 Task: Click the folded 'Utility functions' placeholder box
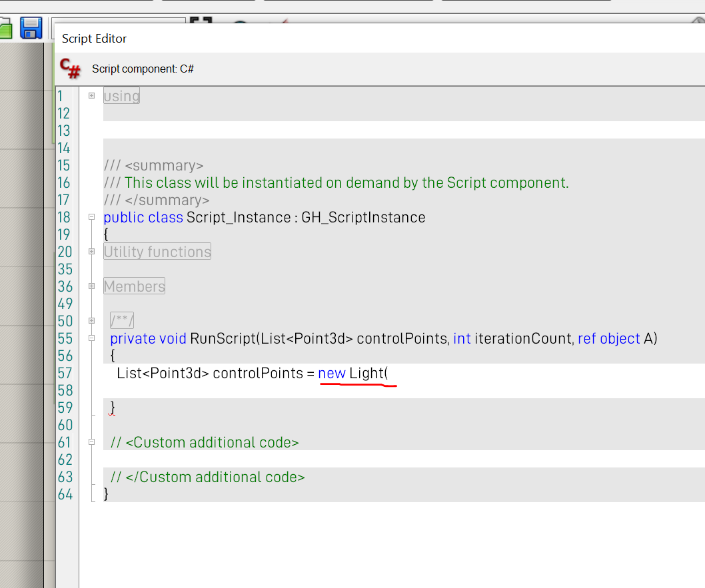tap(157, 252)
